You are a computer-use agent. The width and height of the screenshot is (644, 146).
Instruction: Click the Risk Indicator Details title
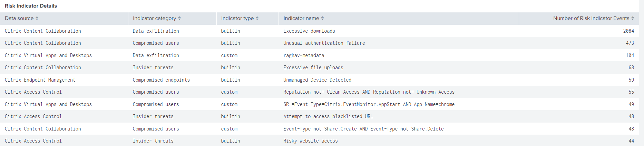tap(31, 6)
